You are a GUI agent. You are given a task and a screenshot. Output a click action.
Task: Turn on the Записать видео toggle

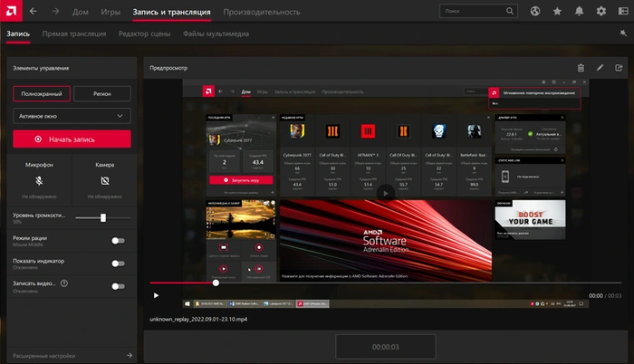click(x=117, y=286)
